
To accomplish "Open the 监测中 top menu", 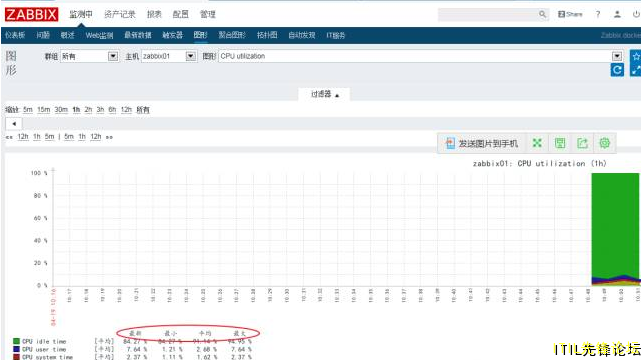I will [81, 14].
